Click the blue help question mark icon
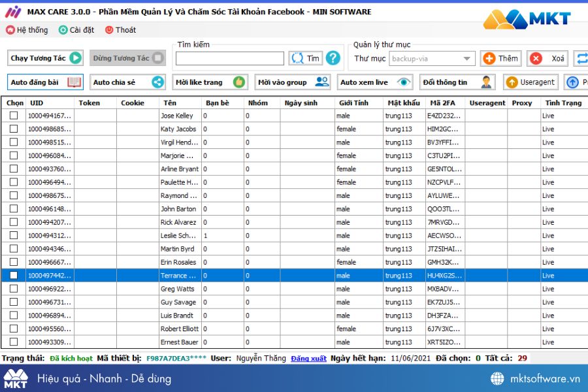Viewport: 588px width, 392px height. (x=333, y=58)
